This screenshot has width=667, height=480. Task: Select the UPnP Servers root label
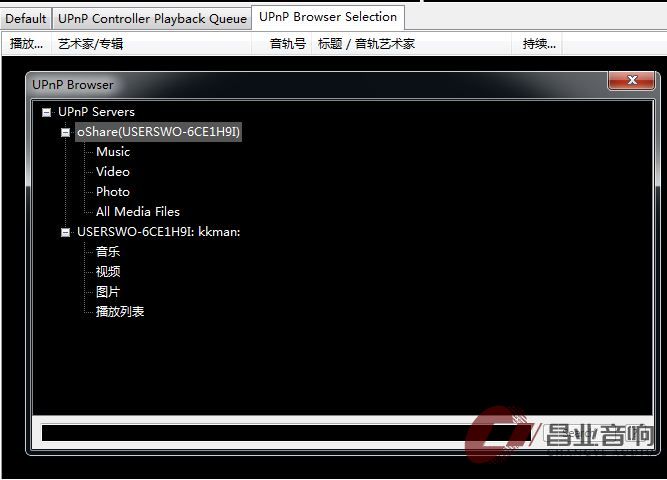(96, 112)
